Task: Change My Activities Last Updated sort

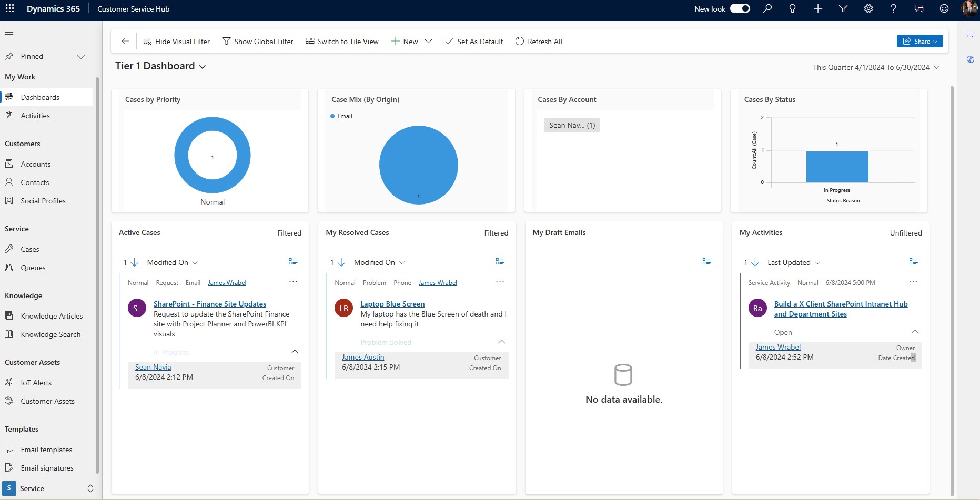Action: [x=793, y=262]
